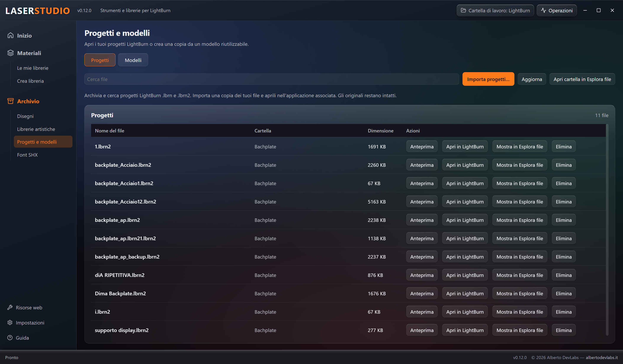Open supporto display.lbrn2 in LightBurn
Screen dimensions: 623x364
pyautogui.click(x=465, y=330)
